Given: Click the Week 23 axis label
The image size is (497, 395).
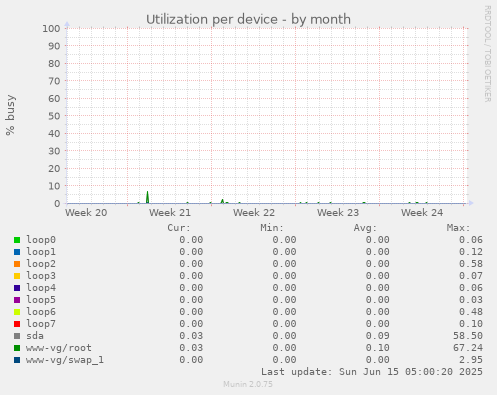Looking at the screenshot, I should coord(338,213).
